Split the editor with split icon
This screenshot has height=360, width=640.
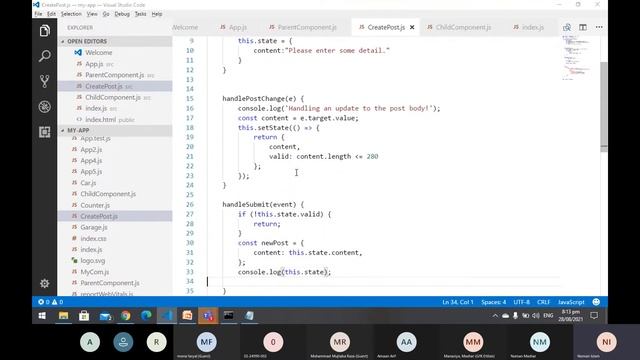point(583,27)
